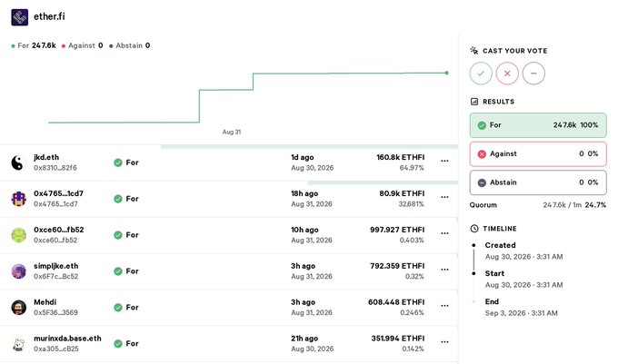This screenshot has height=364, width=618.
Task: Open Mehdi voter profile name
Action: 45,302
